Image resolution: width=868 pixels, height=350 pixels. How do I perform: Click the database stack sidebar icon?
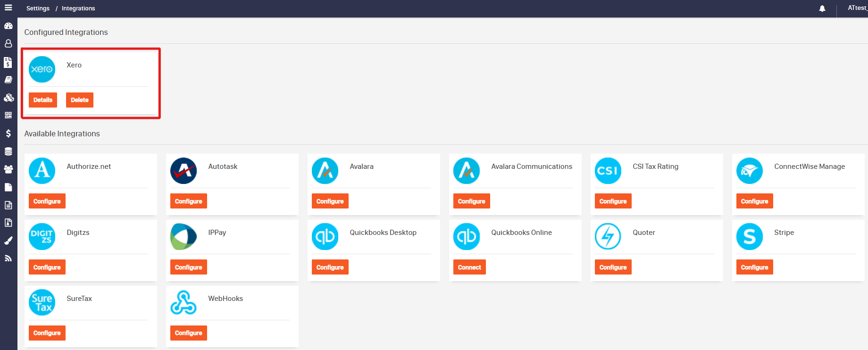coord(8,151)
